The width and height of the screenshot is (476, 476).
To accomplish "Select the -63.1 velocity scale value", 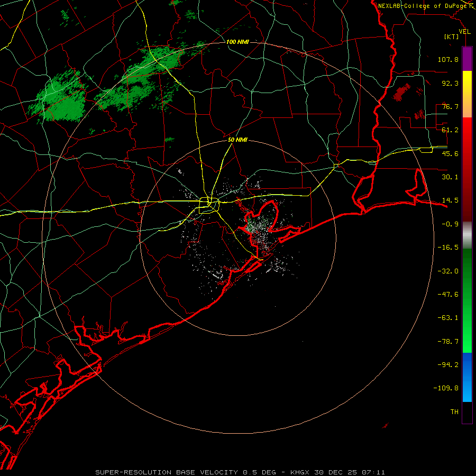I will (x=448, y=318).
